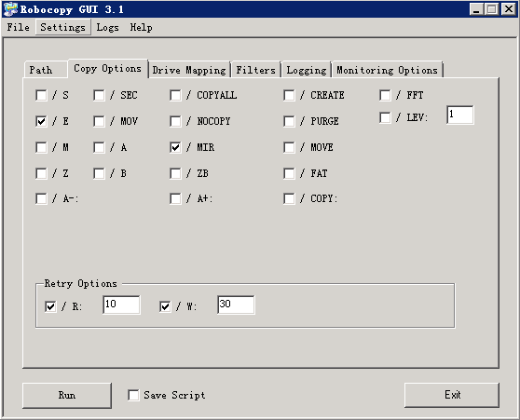Uncheck the /W: wait checkbox
The height and width of the screenshot is (420, 520).
click(x=165, y=306)
